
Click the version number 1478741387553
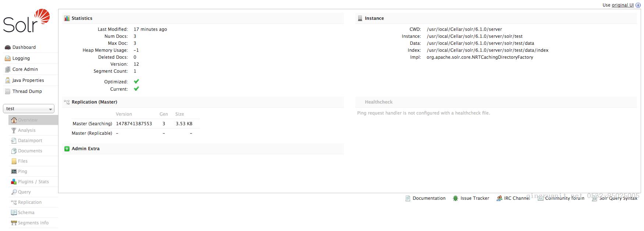coord(134,124)
